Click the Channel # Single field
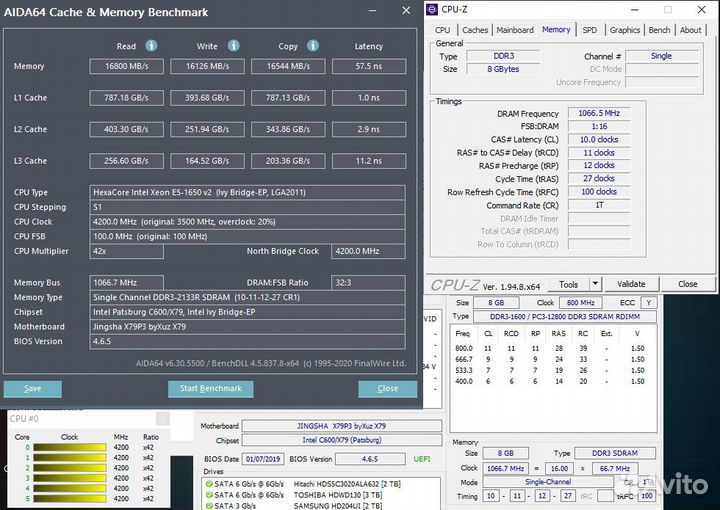Image resolution: width=720 pixels, height=510 pixels. (662, 56)
